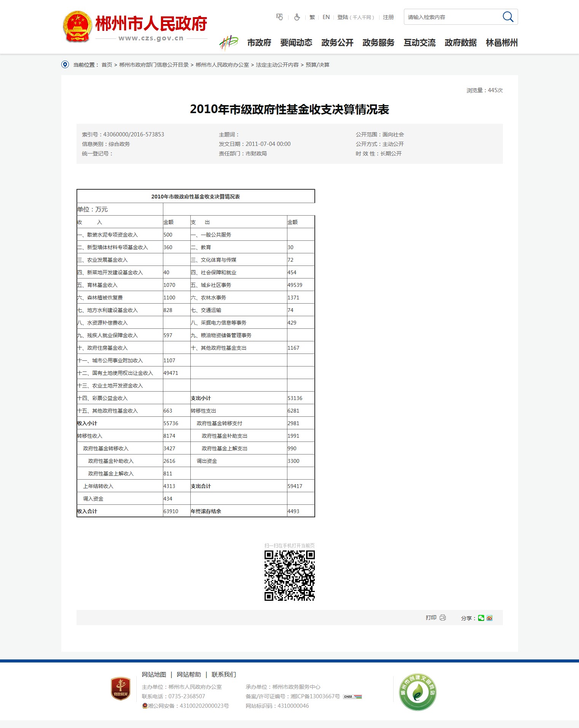This screenshot has height=728, width=579.
Task: Click index number 43060000/2016-573853
Action: 134,134
